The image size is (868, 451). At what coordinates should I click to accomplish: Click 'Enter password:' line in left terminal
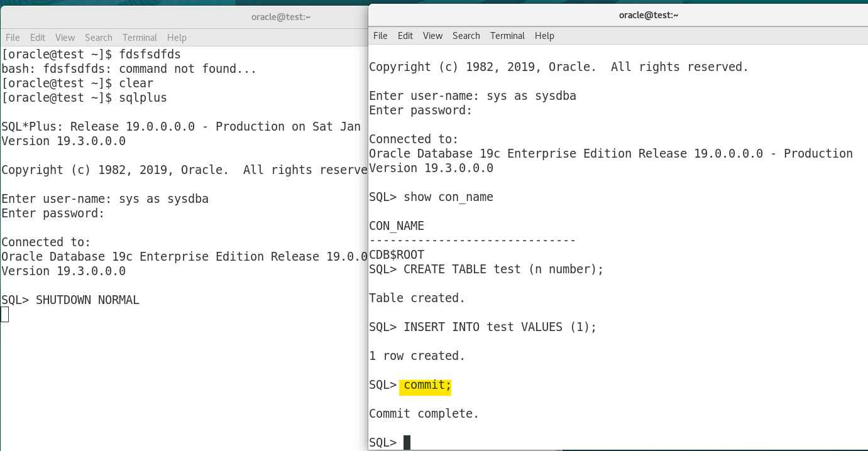[53, 214]
